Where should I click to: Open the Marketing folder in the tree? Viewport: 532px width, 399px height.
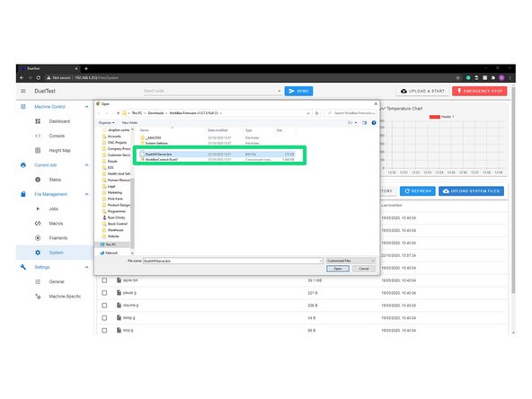pyautogui.click(x=115, y=192)
